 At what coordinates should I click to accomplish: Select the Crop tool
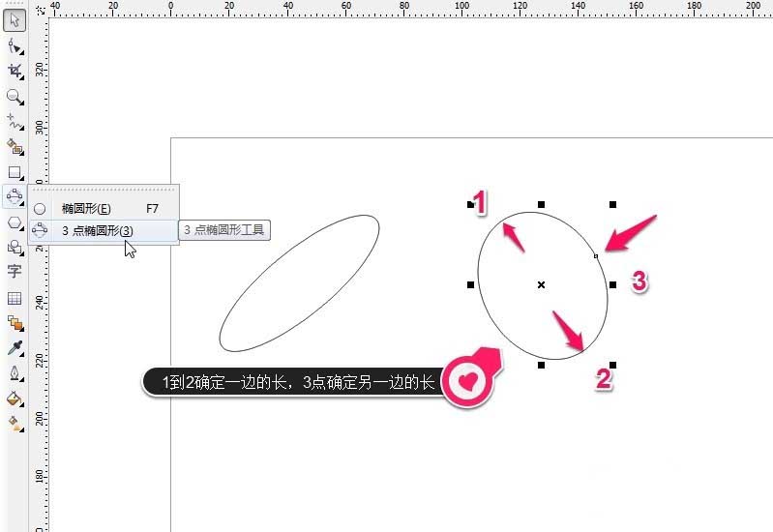[15, 72]
